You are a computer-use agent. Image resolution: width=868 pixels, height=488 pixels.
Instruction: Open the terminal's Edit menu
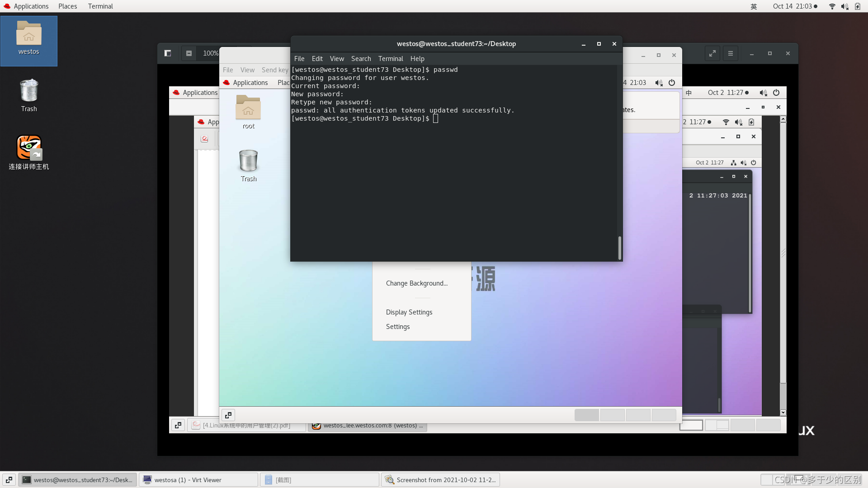click(x=317, y=59)
